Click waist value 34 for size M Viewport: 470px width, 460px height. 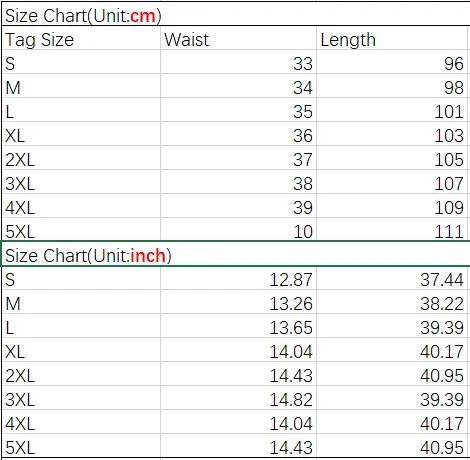click(x=238, y=86)
